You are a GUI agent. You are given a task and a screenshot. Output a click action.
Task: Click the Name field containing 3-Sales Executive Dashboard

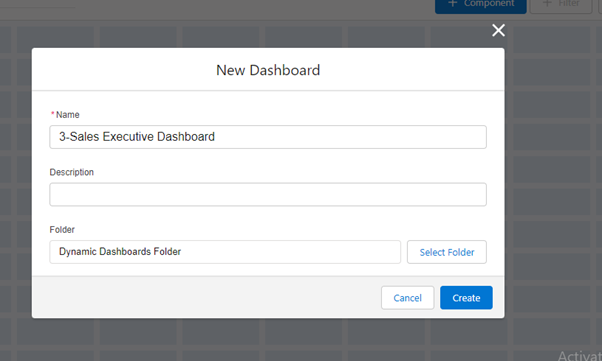[268, 137]
